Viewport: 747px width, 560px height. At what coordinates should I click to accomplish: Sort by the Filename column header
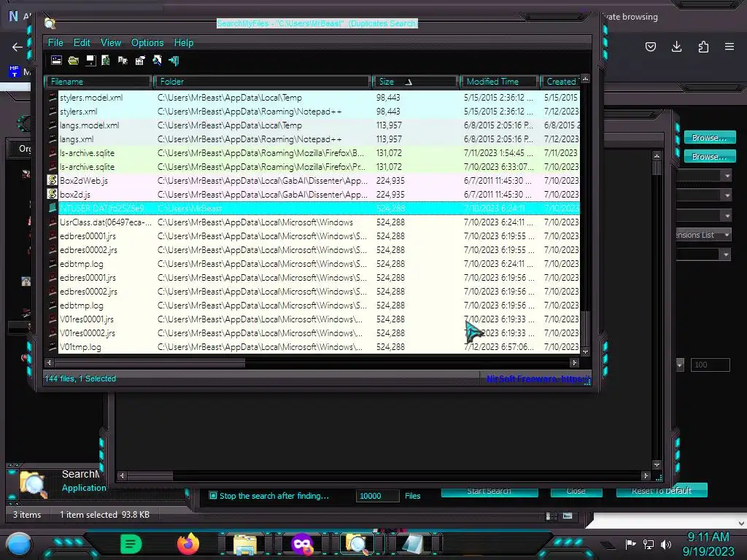(98, 82)
